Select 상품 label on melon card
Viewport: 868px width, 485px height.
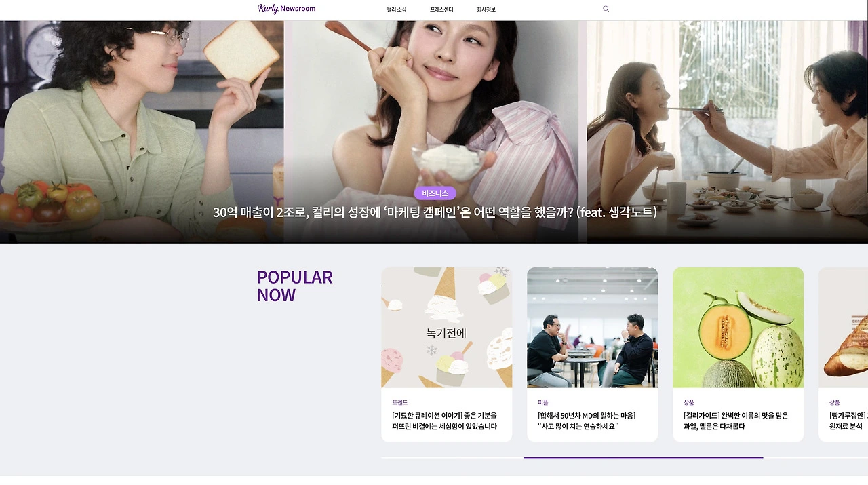coord(688,402)
